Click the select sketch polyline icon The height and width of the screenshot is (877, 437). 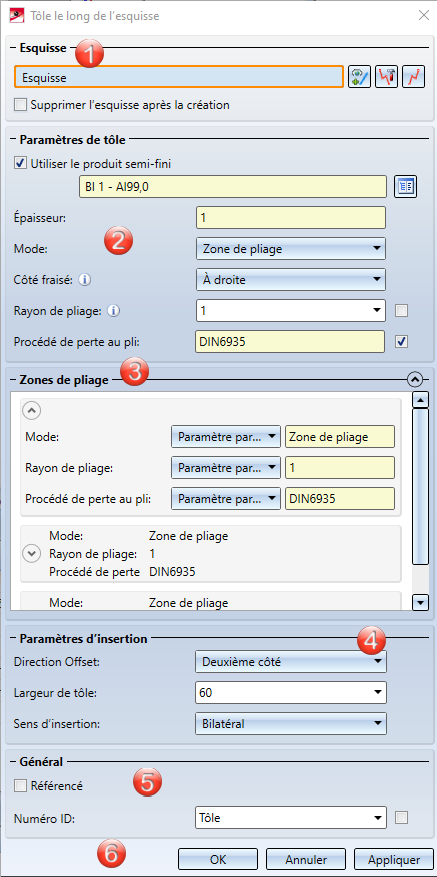click(413, 77)
